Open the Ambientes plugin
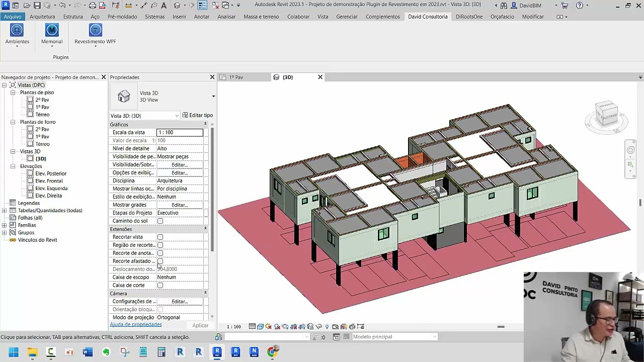This screenshot has height=362, width=644. [x=17, y=34]
